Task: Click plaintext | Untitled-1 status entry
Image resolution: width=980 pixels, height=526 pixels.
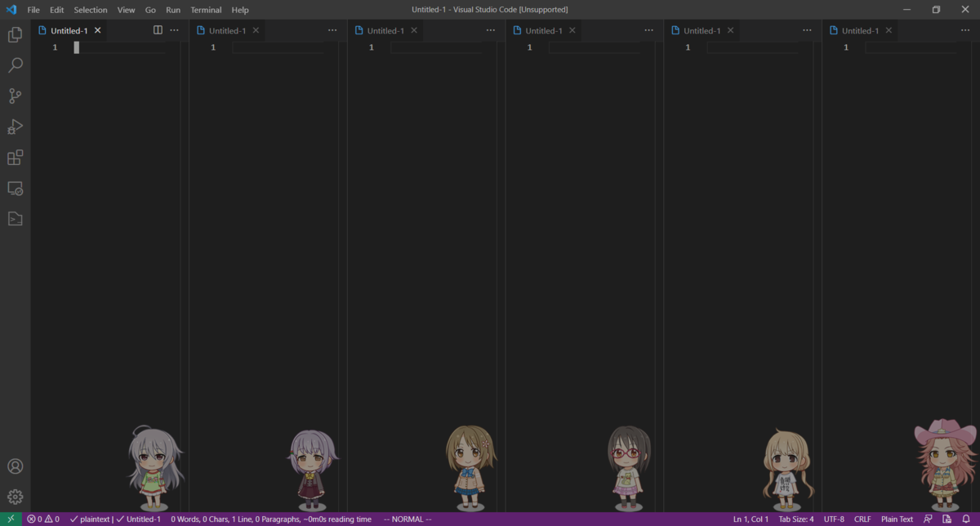Action: (115, 519)
